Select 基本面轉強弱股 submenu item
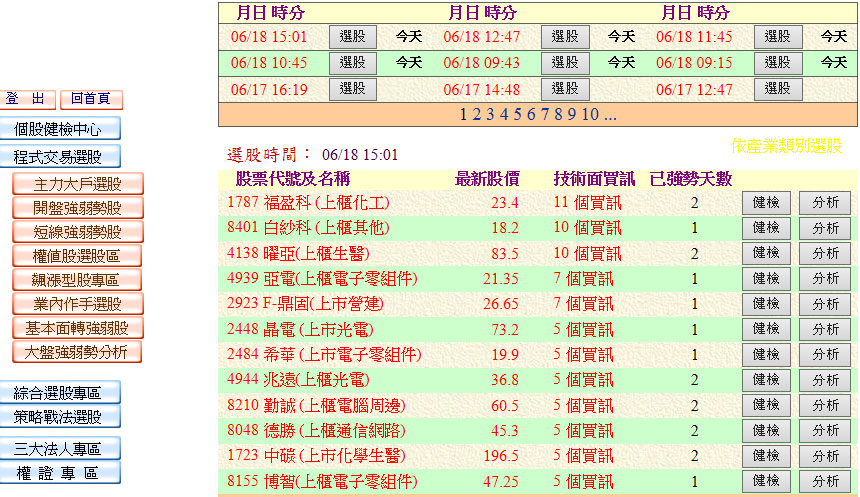Screen dimensions: 860x497 click(77, 328)
